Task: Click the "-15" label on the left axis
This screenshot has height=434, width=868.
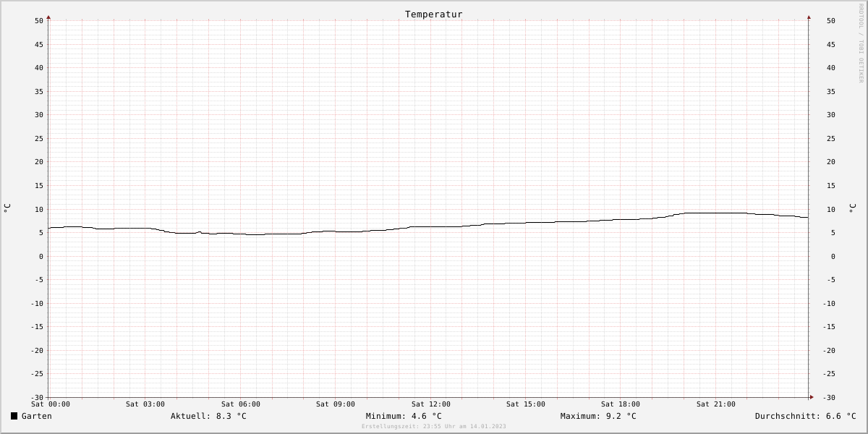Action: pyautogui.click(x=36, y=327)
